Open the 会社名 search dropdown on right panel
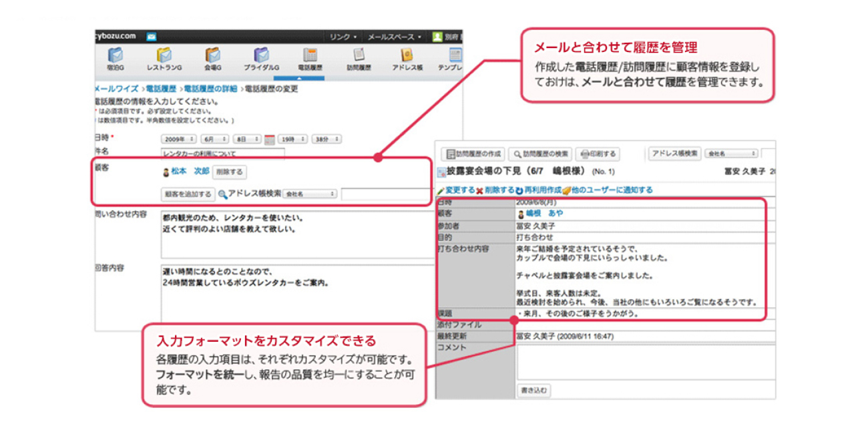 pyautogui.click(x=732, y=152)
